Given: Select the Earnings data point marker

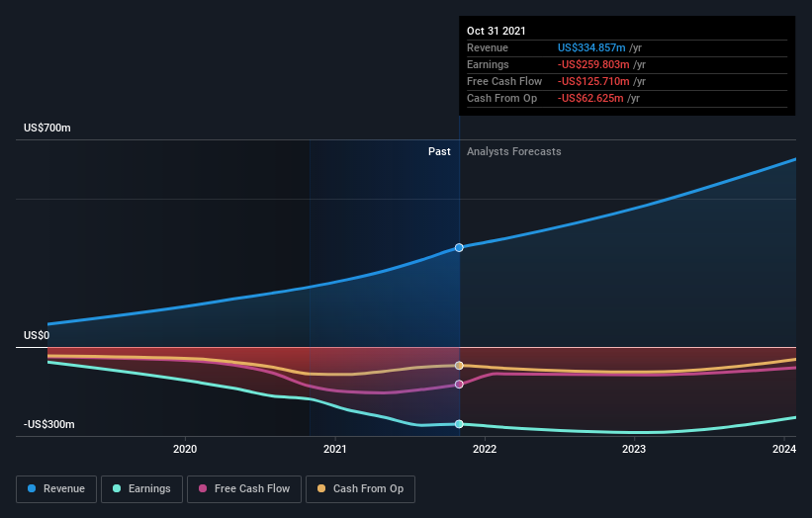Looking at the screenshot, I should click(459, 424).
